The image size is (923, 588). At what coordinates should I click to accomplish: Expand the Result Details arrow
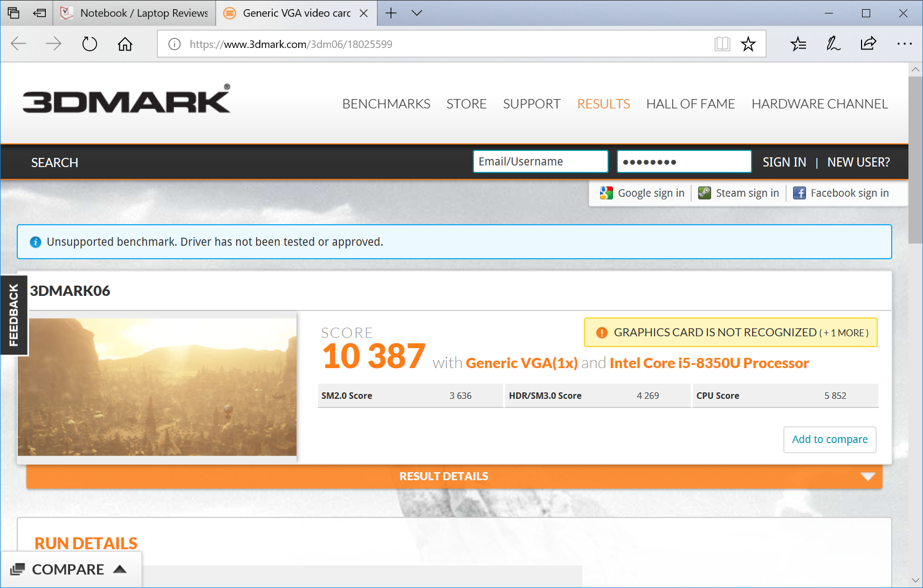(x=867, y=476)
